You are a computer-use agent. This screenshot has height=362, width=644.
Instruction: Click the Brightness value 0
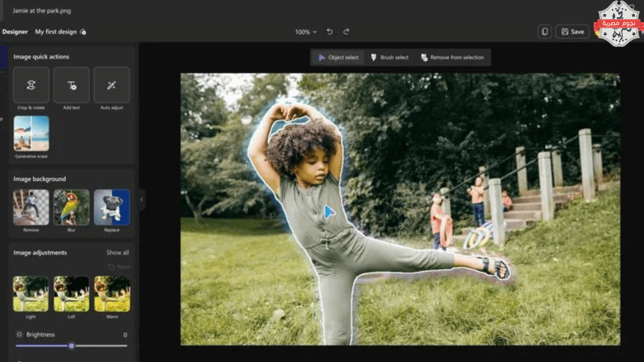tap(125, 335)
